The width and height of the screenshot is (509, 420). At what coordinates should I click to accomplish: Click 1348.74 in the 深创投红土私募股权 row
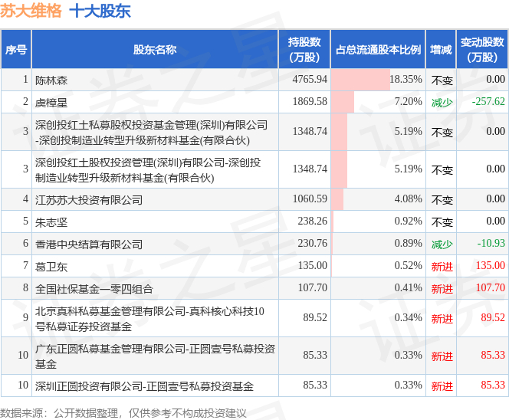tap(310, 132)
